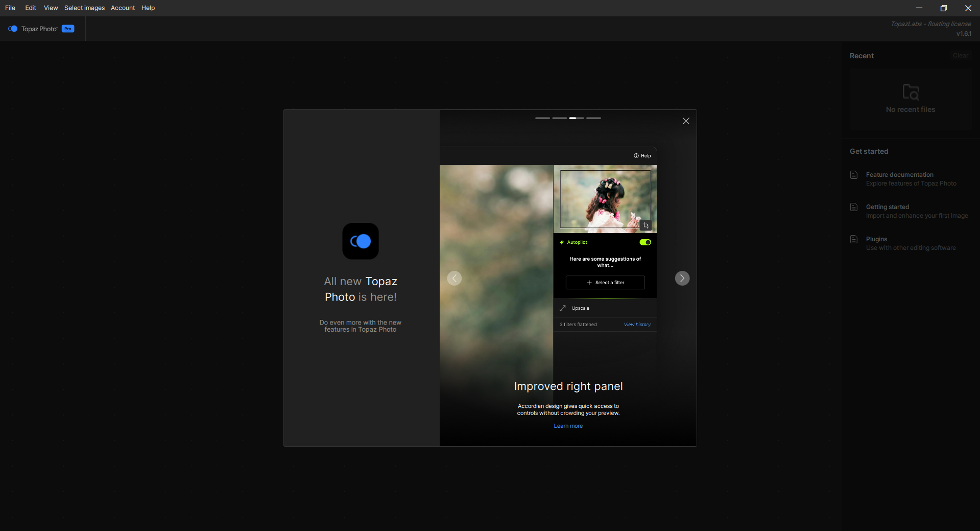The width and height of the screenshot is (980, 531).
Task: Open the View menu
Action: [51, 8]
